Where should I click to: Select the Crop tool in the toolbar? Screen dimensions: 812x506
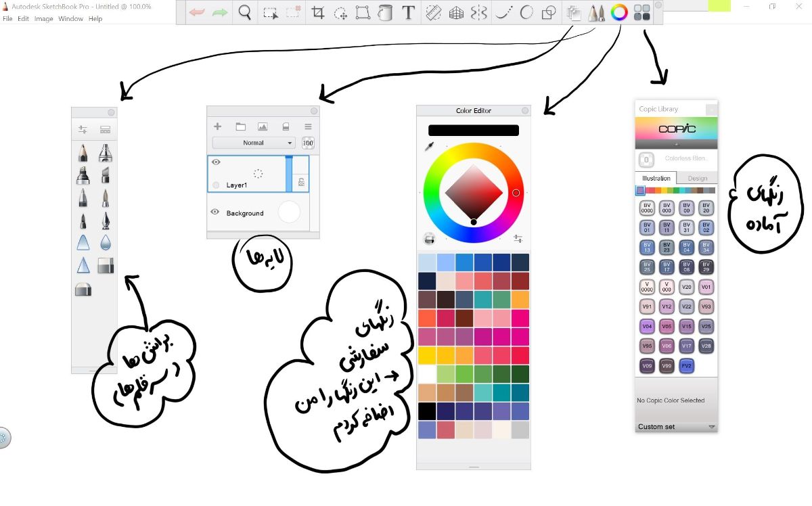click(317, 13)
